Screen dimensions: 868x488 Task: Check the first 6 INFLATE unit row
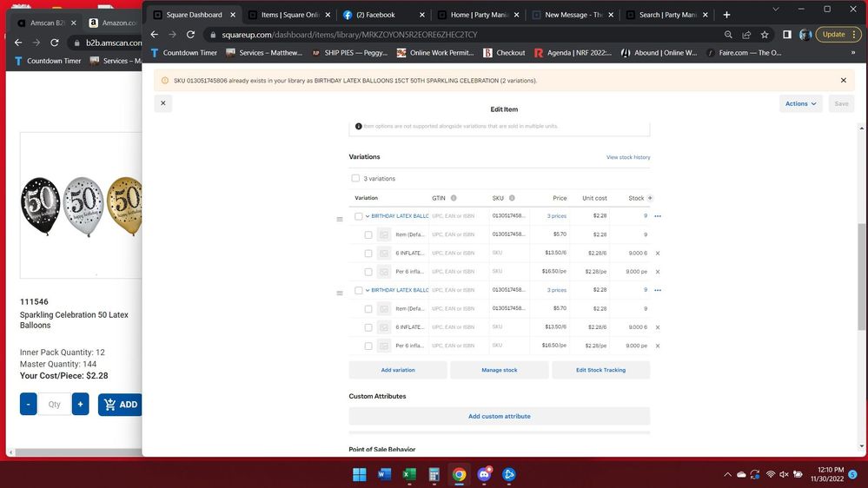point(368,254)
